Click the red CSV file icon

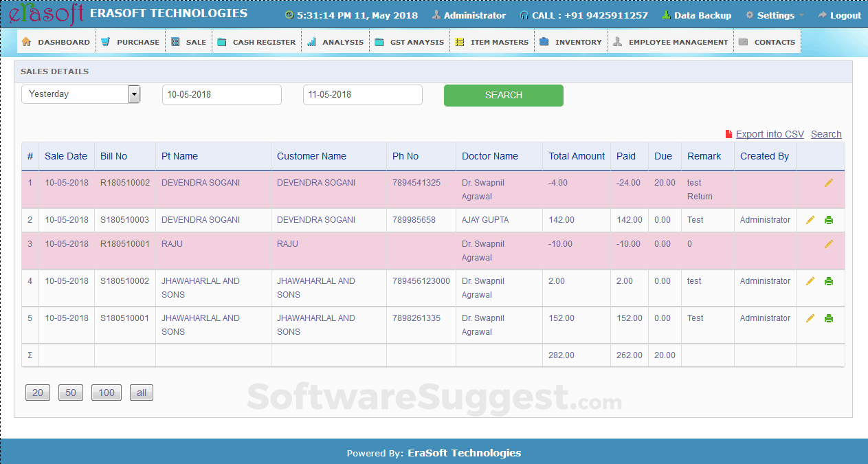tap(729, 134)
